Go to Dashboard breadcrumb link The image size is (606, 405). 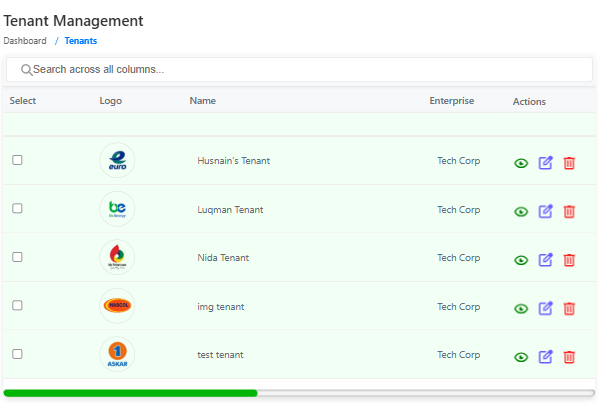pyautogui.click(x=25, y=41)
